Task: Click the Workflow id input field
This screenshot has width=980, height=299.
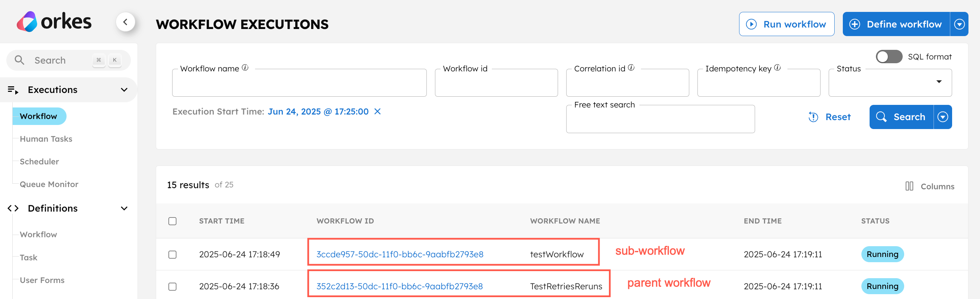Action: pyautogui.click(x=496, y=83)
